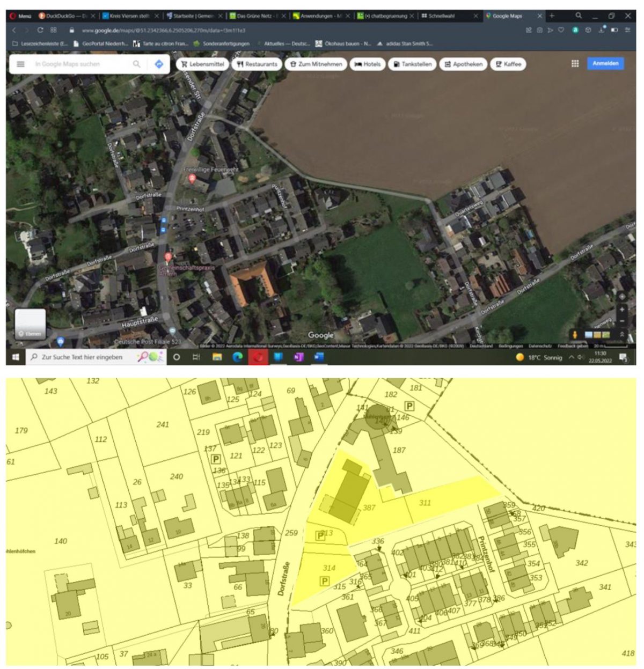Viewport: 644px width, 669px height.
Task: Click the Gemeinschaftspraxis map pin
Action: click(168, 257)
